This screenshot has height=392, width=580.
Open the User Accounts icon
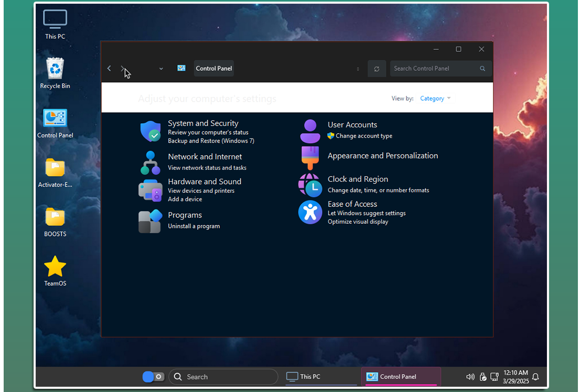click(310, 131)
